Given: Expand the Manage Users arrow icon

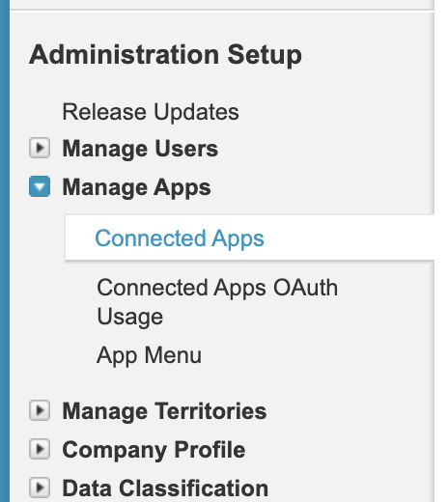Looking at the screenshot, I should [x=40, y=148].
